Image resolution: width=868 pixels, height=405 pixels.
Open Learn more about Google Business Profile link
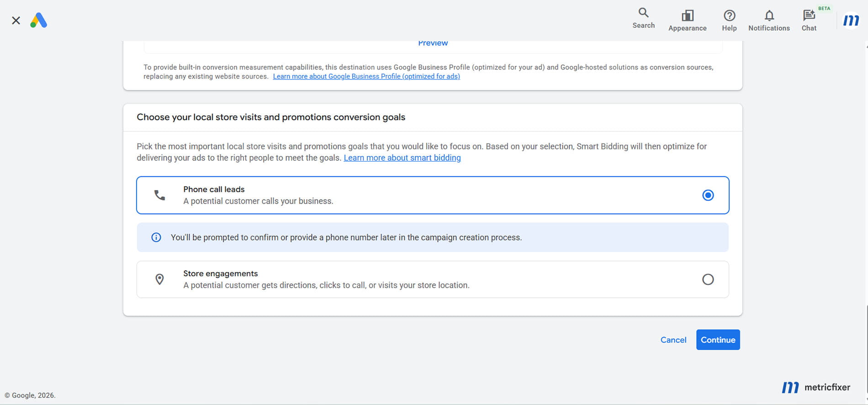click(366, 76)
